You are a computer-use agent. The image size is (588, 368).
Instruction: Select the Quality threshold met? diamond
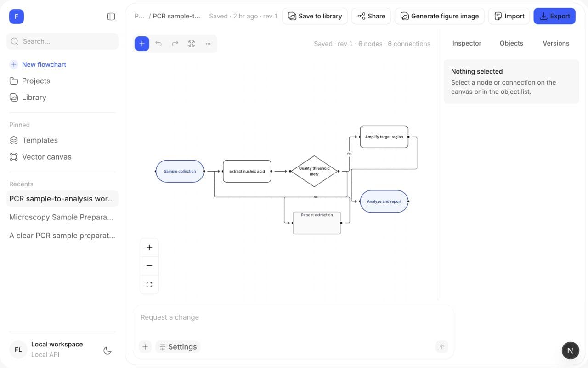point(314,171)
